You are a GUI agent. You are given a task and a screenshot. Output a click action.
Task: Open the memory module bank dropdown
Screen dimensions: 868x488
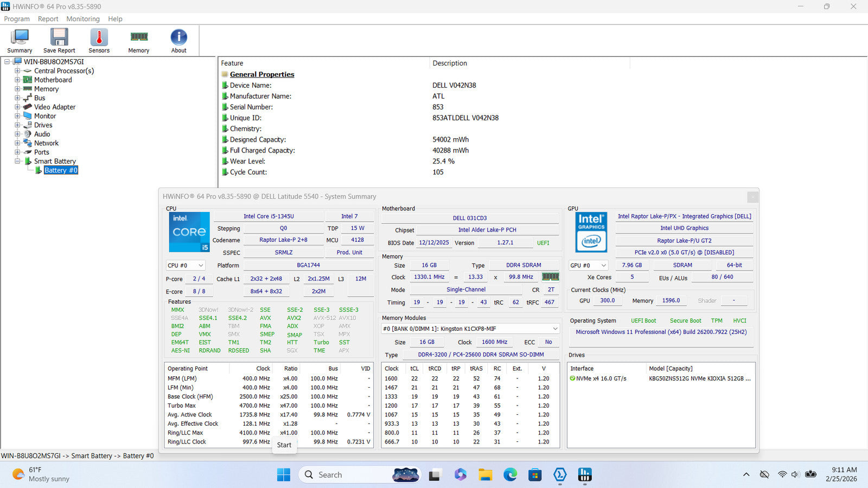pyautogui.click(x=470, y=329)
